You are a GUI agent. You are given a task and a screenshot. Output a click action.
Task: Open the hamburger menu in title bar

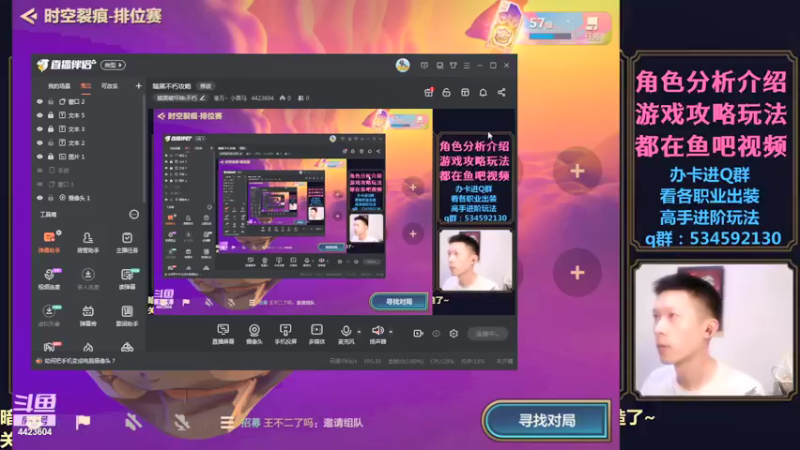tap(466, 65)
